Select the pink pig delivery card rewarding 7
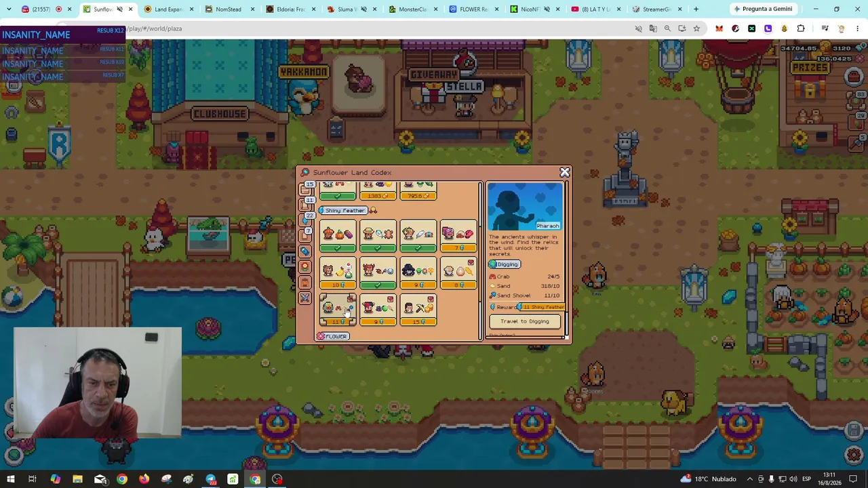 [x=458, y=237]
